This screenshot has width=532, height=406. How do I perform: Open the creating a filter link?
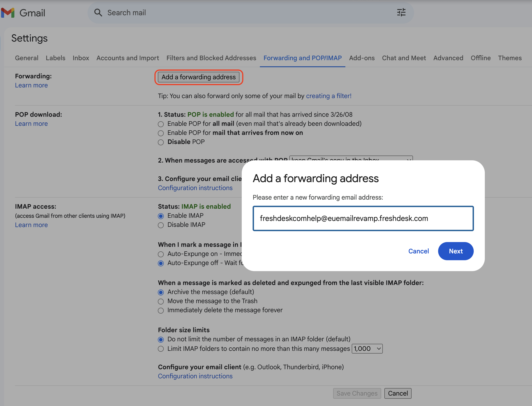pos(329,96)
